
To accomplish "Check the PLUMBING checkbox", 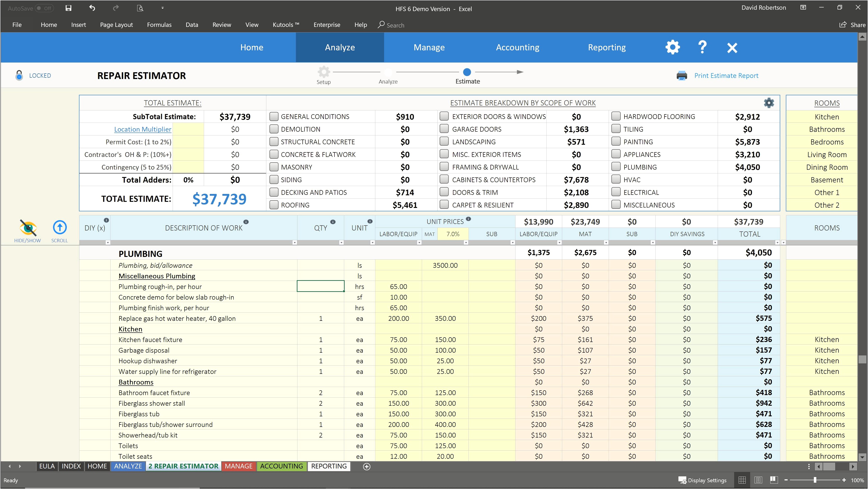I will pyautogui.click(x=616, y=167).
